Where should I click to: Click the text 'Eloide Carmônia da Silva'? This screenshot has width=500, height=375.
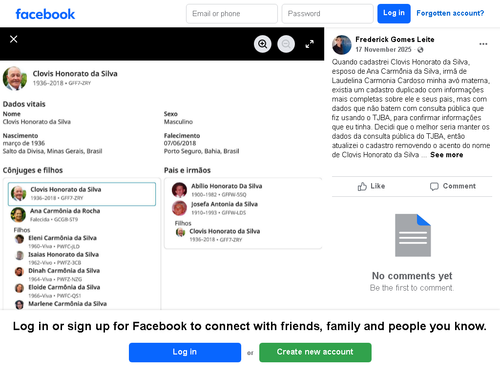(x=64, y=287)
